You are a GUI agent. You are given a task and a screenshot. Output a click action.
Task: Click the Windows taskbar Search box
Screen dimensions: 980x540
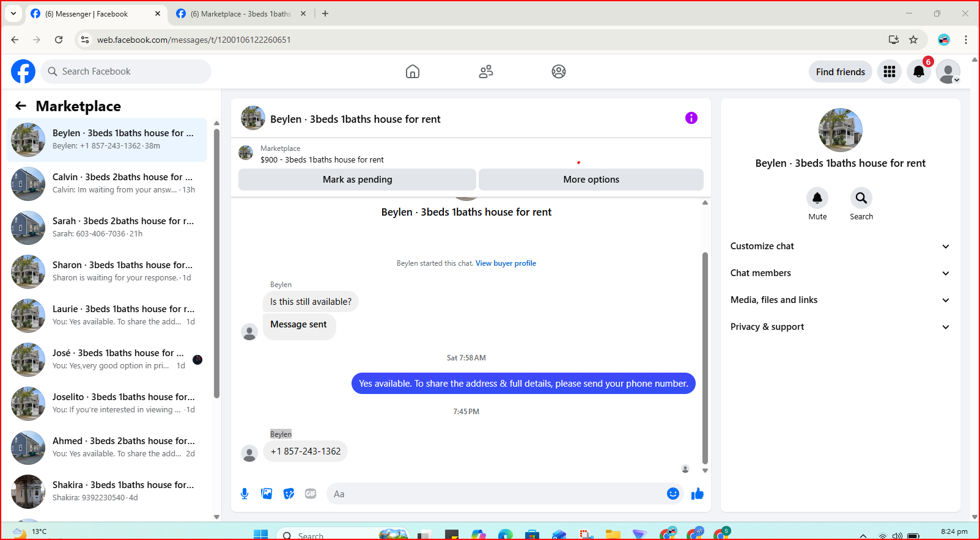tap(342, 535)
